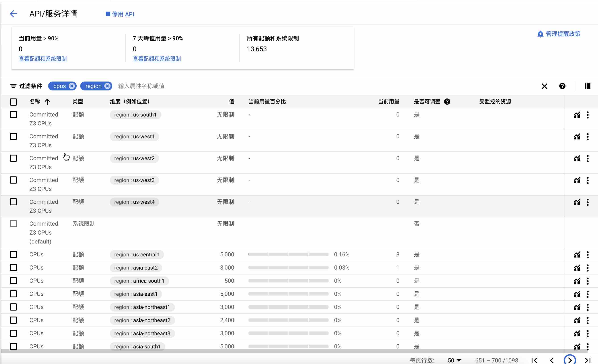This screenshot has height=364, width=598.
Task: Go to previous page of results
Action: [x=552, y=360]
